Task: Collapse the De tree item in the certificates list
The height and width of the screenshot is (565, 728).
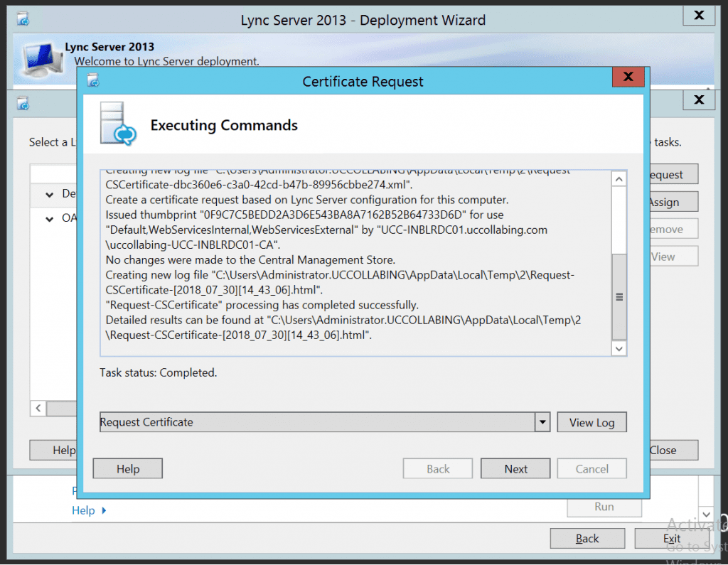Action: [x=48, y=193]
